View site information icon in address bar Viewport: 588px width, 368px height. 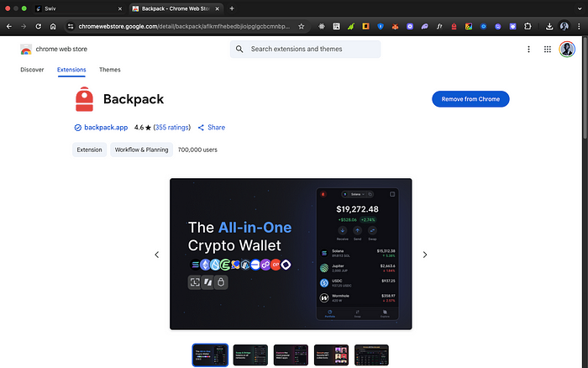tap(70, 26)
